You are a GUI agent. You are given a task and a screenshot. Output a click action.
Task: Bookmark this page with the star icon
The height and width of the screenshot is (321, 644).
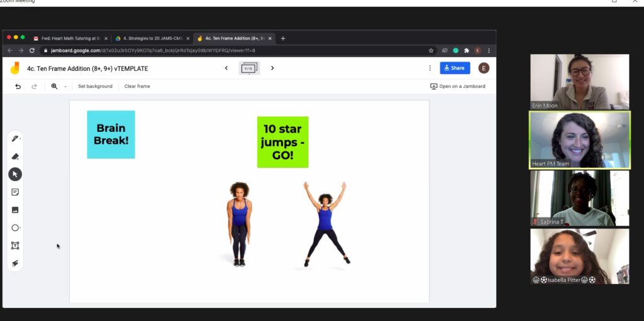pyautogui.click(x=431, y=50)
